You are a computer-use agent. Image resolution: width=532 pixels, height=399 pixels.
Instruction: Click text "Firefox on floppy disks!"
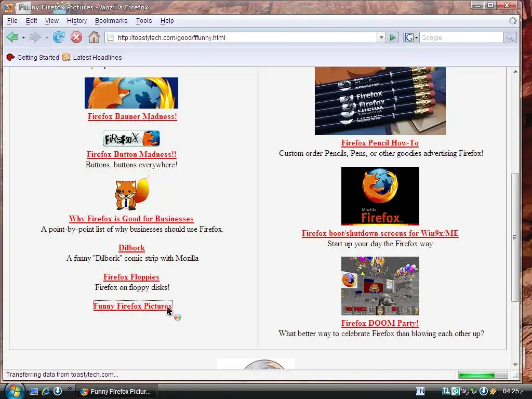pyautogui.click(x=132, y=287)
